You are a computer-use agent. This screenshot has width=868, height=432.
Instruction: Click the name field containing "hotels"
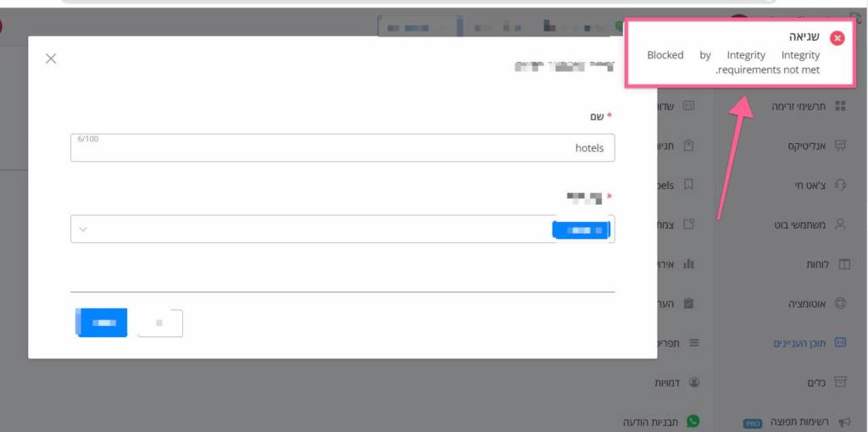pyautogui.click(x=342, y=147)
